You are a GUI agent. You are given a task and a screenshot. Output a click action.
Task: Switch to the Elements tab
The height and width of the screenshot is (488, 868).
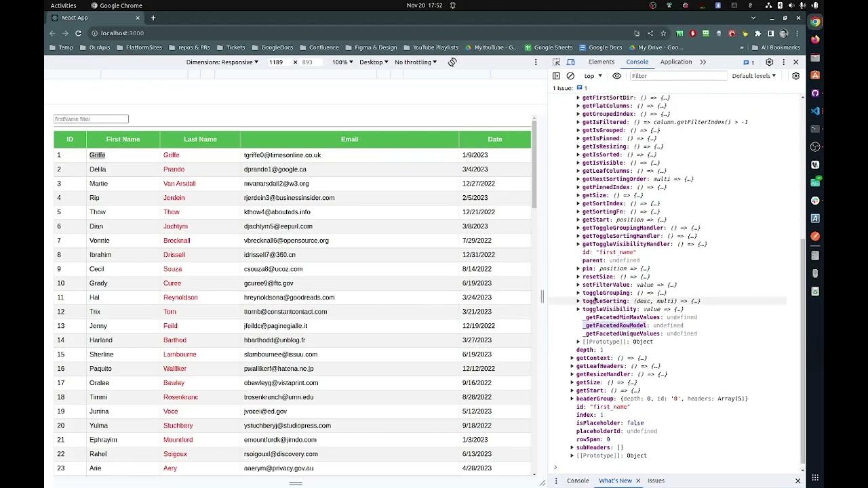pyautogui.click(x=601, y=62)
